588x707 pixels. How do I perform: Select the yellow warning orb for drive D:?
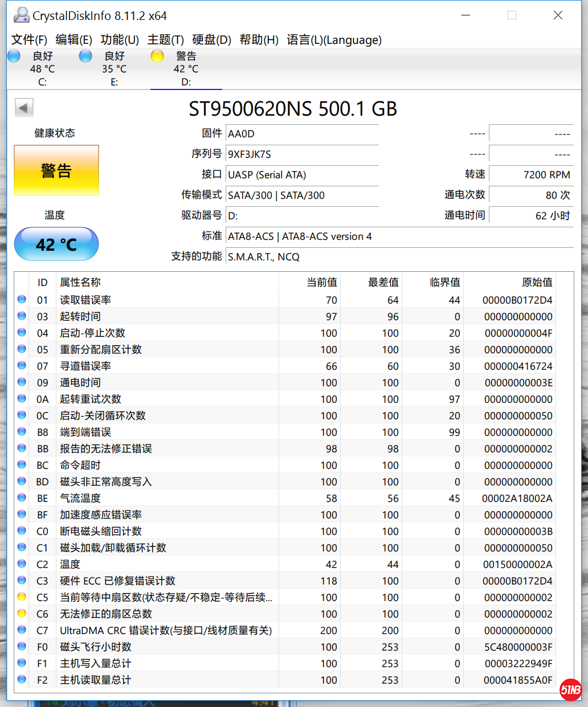click(157, 56)
